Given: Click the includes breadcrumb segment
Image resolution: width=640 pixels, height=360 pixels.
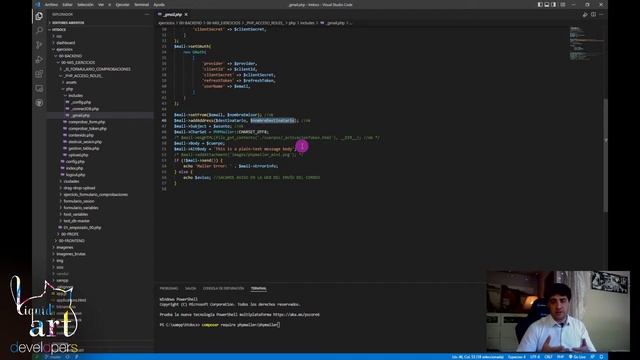Looking at the screenshot, I should coord(307,23).
